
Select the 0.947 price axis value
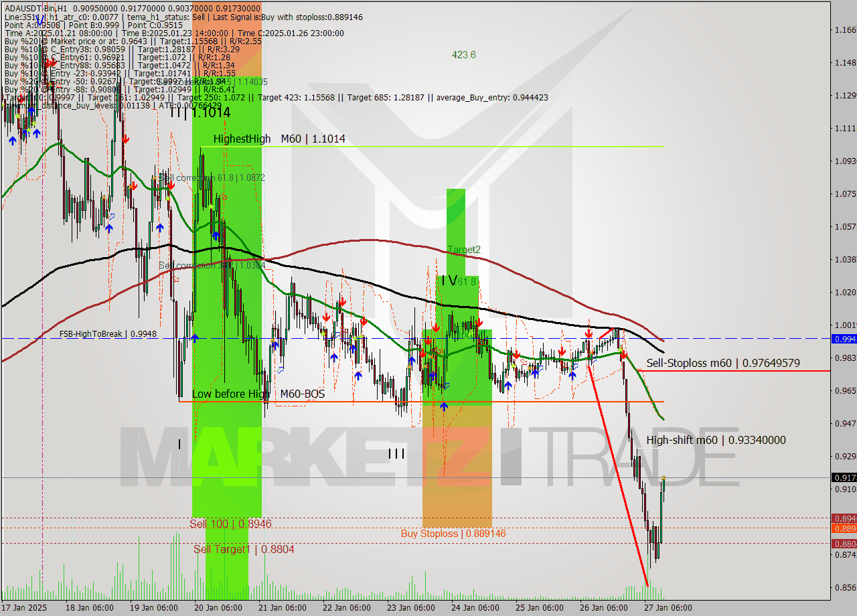click(x=845, y=423)
